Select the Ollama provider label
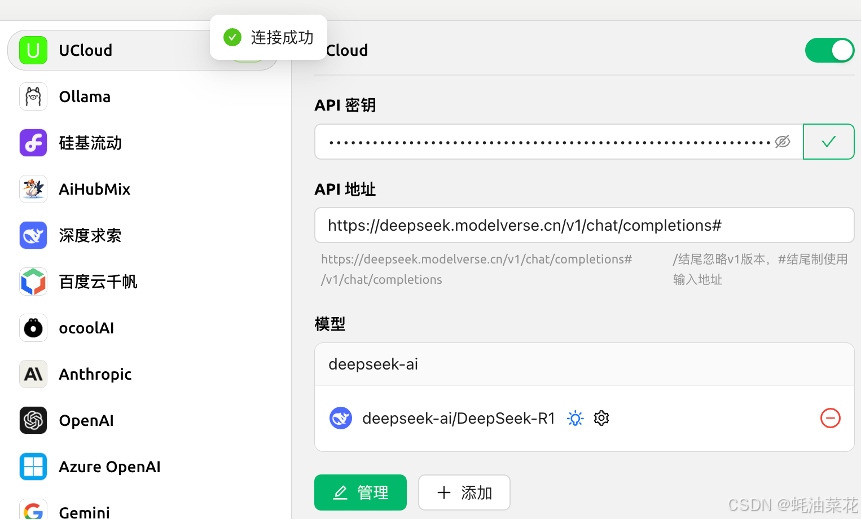 pos(85,97)
